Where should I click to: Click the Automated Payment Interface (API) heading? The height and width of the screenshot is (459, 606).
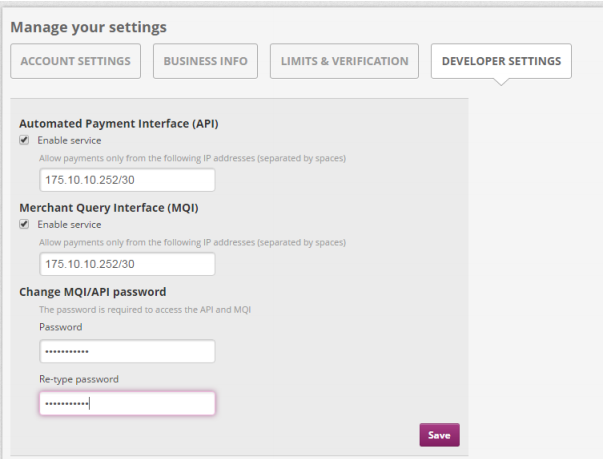click(x=119, y=124)
